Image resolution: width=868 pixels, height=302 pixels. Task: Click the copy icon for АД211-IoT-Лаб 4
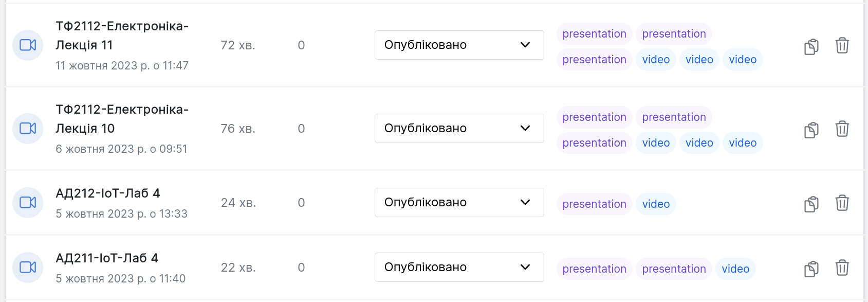tap(810, 268)
